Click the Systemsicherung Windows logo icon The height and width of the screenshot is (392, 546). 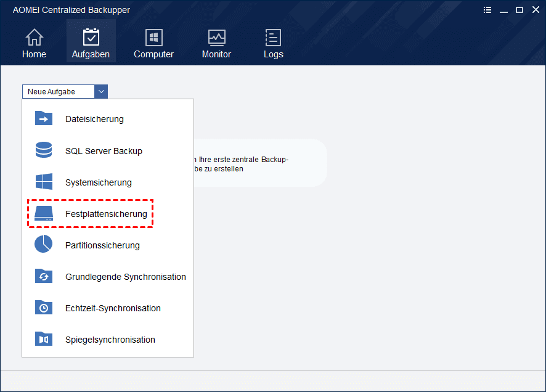point(44,181)
